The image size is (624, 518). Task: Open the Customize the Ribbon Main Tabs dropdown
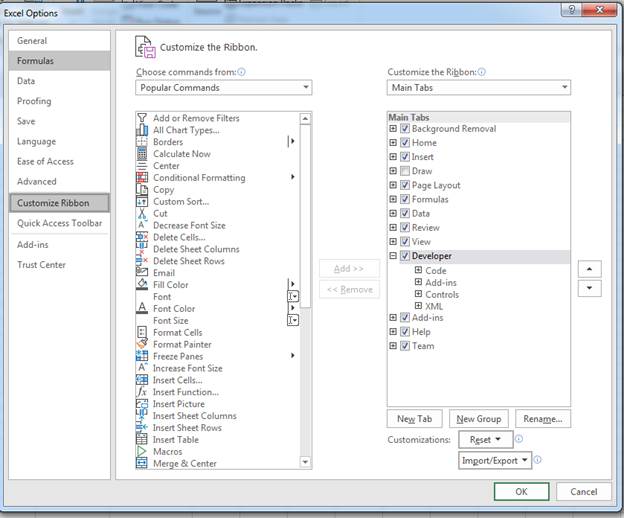tap(478, 88)
